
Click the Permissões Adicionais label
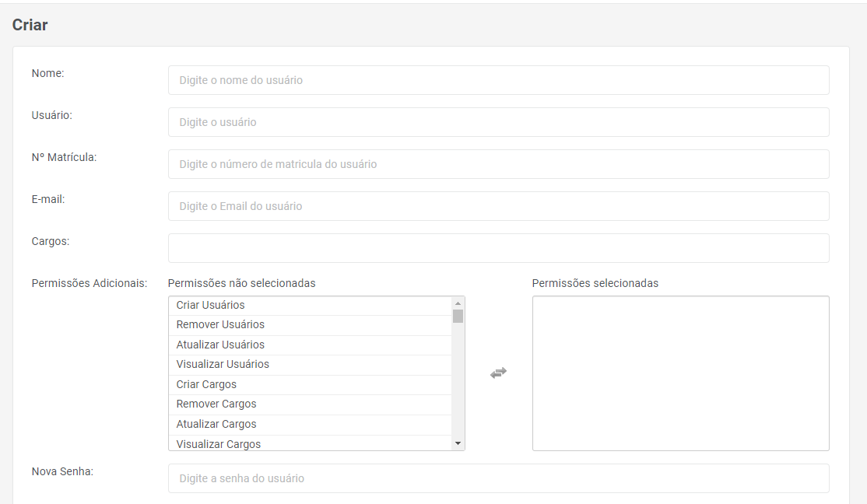[90, 283]
